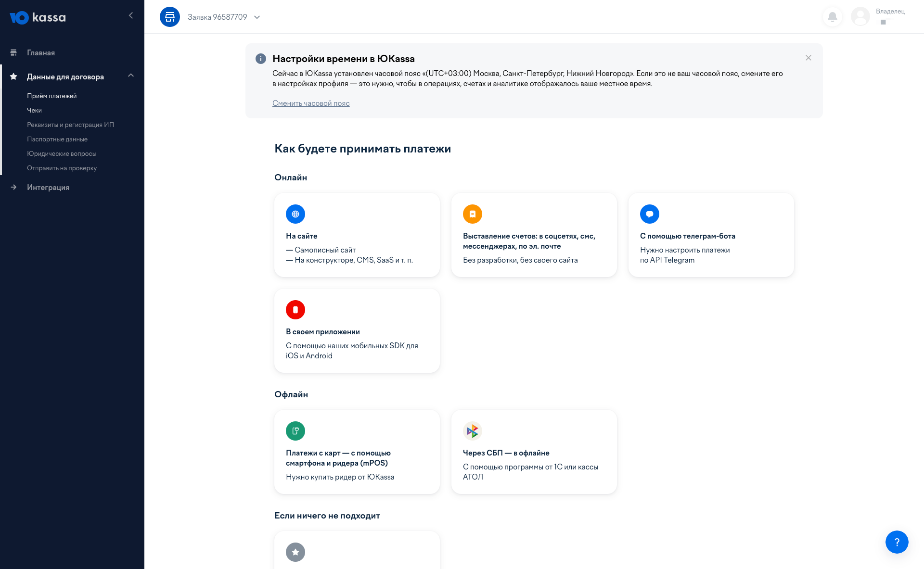The width and height of the screenshot is (924, 569).
Task: Click the green mPOS reader icon
Action: (295, 431)
